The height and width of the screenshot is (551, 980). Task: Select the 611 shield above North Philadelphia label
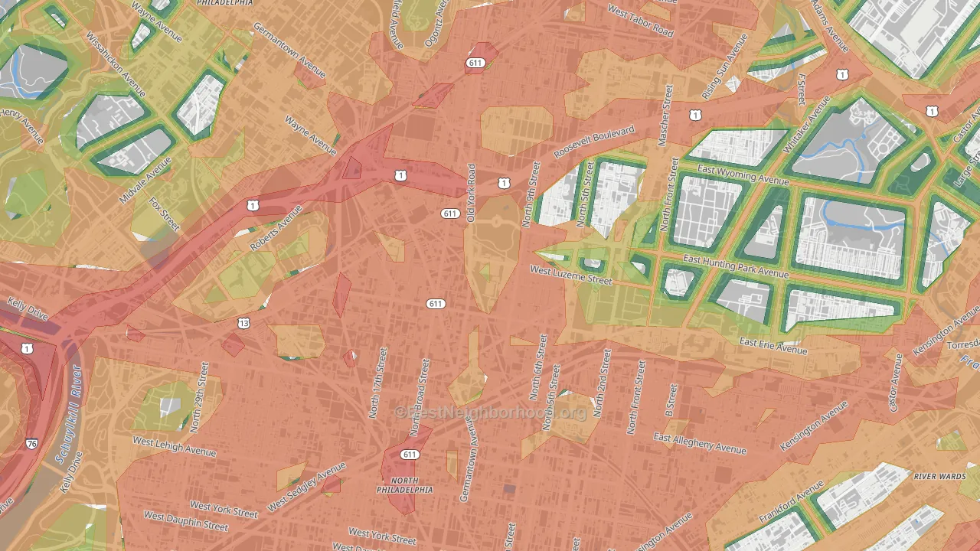pyautogui.click(x=410, y=455)
